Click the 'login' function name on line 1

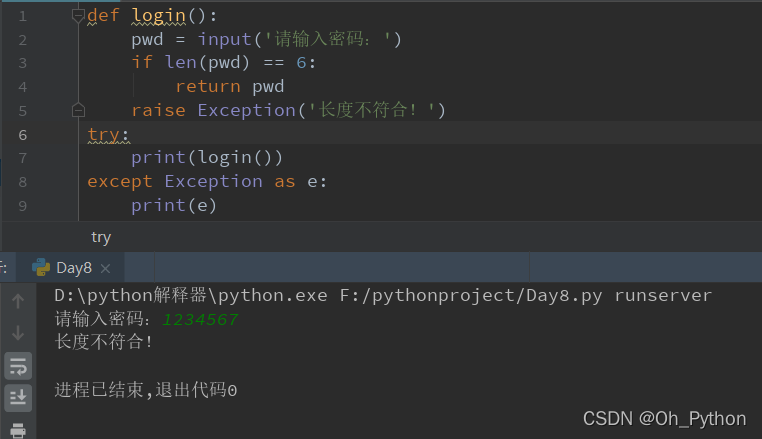(x=158, y=16)
